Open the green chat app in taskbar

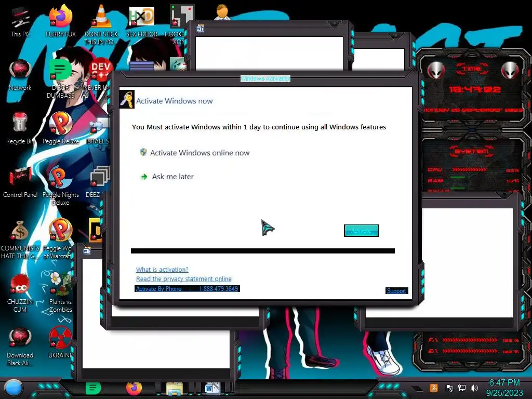click(x=94, y=388)
